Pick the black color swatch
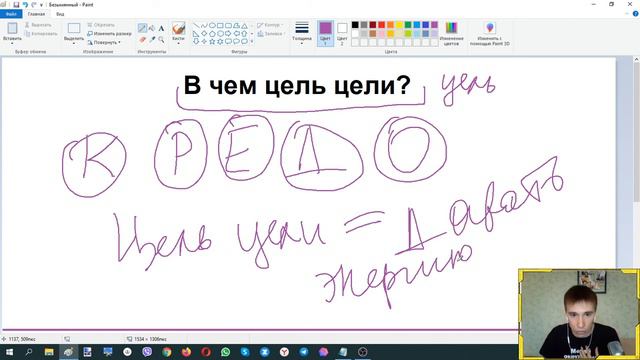This screenshot has width=640, height=360. point(355,25)
